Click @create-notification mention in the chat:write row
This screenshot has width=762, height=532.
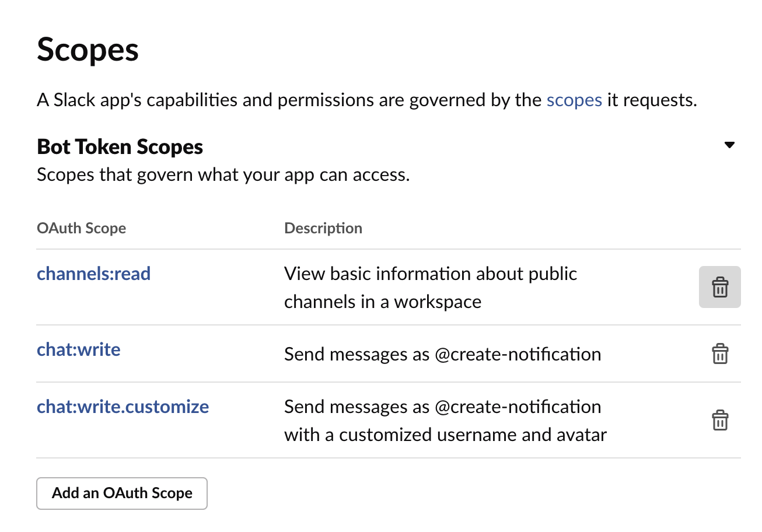[518, 354]
